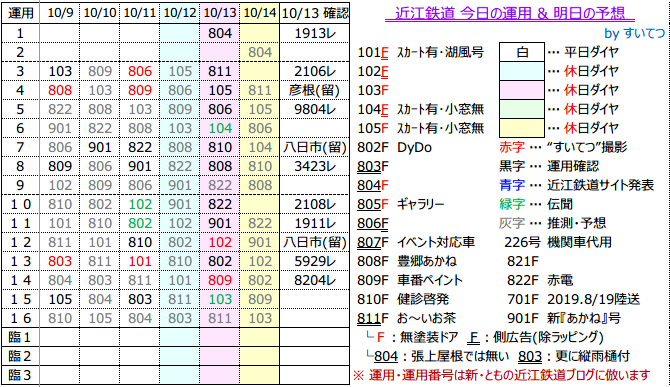Click the 10/10 column header

pos(100,13)
